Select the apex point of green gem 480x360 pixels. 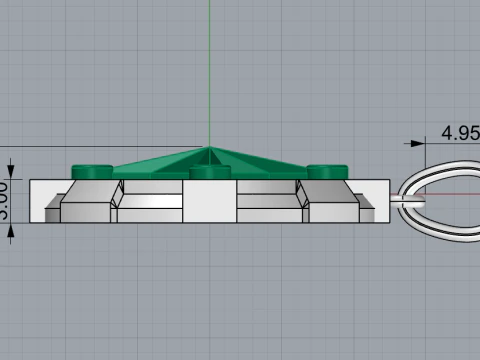point(209,147)
